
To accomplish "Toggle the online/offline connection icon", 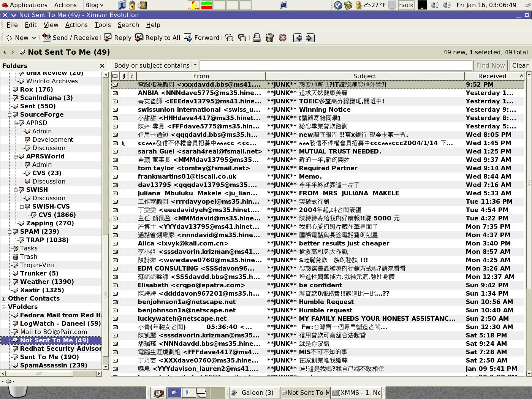I will coord(8,382).
